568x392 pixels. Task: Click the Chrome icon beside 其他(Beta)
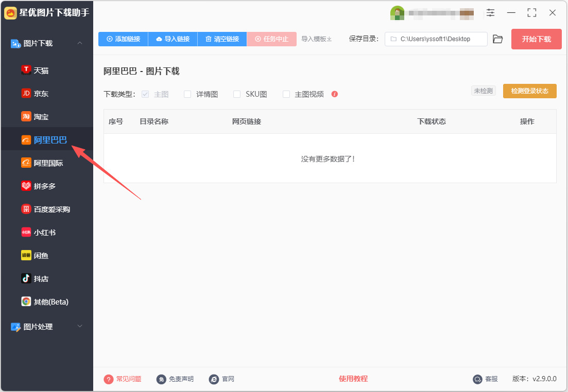pos(26,301)
